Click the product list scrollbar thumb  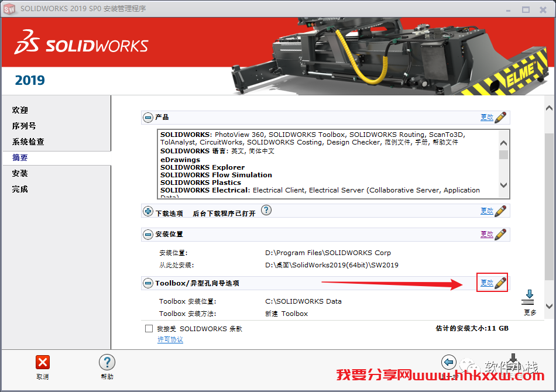(x=503, y=155)
